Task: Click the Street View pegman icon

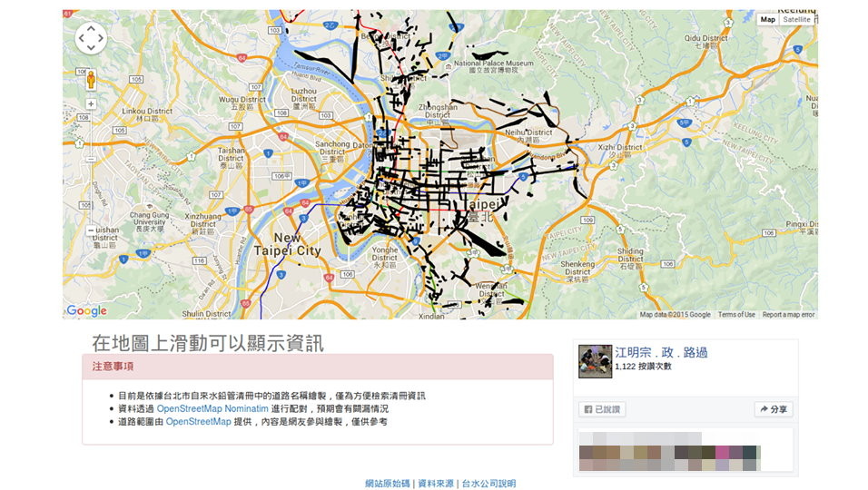Action: pyautogui.click(x=91, y=79)
